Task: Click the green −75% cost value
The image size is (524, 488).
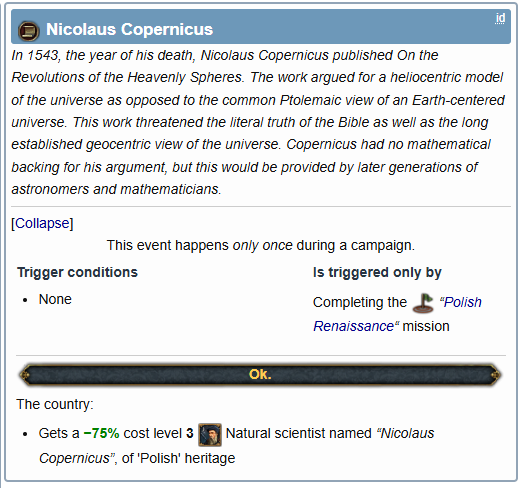Action: pos(102,433)
